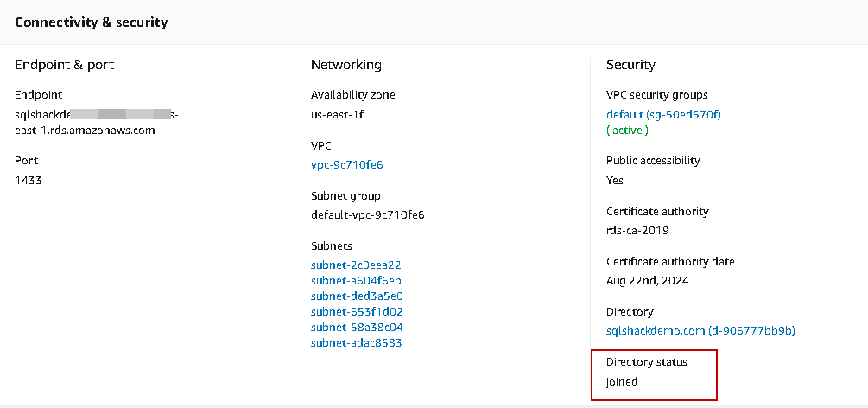Click the subnet group default-vpc-9c710fe6 text
This screenshot has height=408, width=868.
tap(367, 215)
